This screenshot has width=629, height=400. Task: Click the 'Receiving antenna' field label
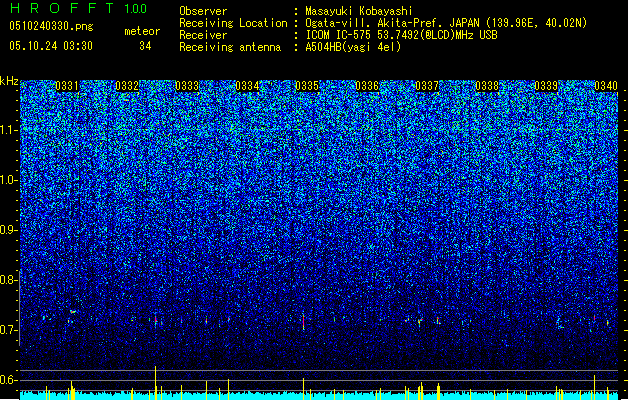tap(230, 47)
